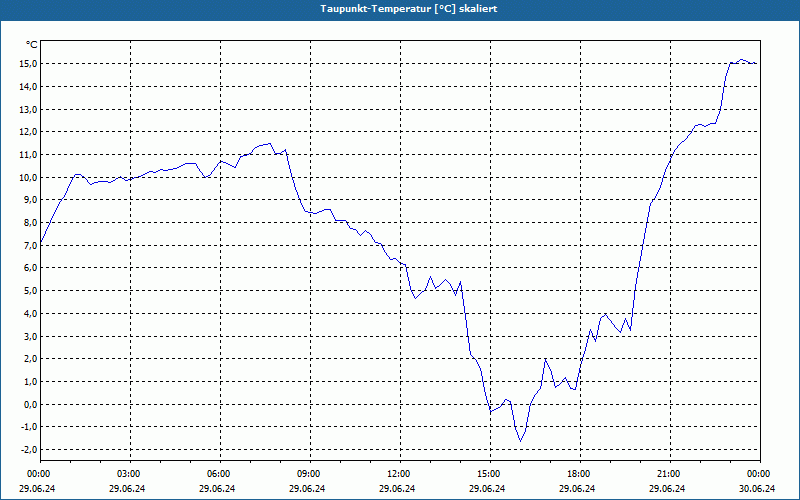
Task: Select the '14,0' y-axis label
Action: [x=28, y=87]
